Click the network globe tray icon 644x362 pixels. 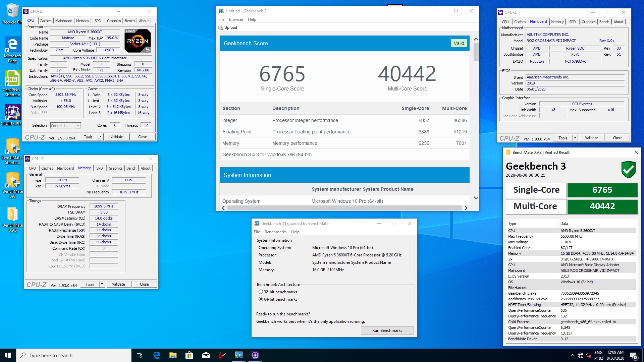point(581,356)
